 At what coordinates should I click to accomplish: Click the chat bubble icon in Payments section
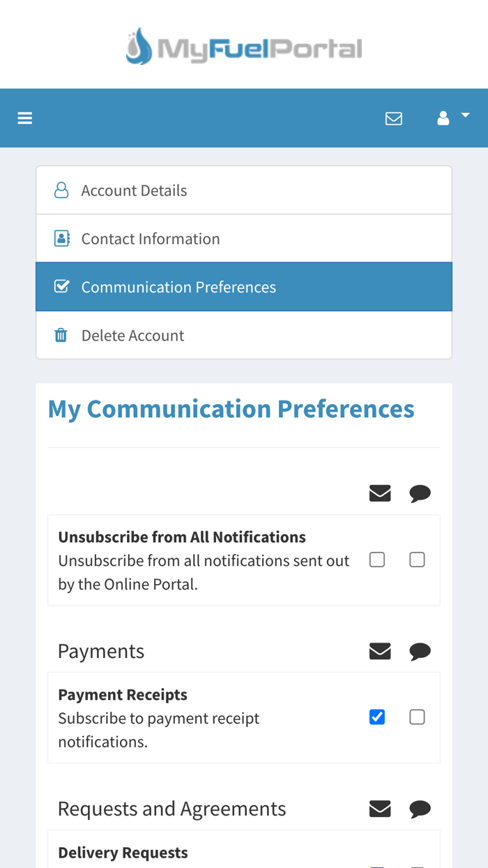420,650
